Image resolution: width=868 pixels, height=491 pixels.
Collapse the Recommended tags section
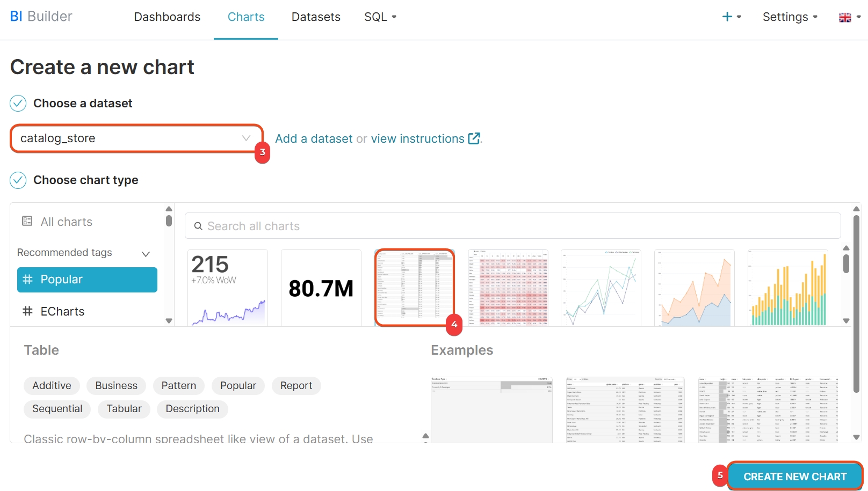pyautogui.click(x=145, y=253)
